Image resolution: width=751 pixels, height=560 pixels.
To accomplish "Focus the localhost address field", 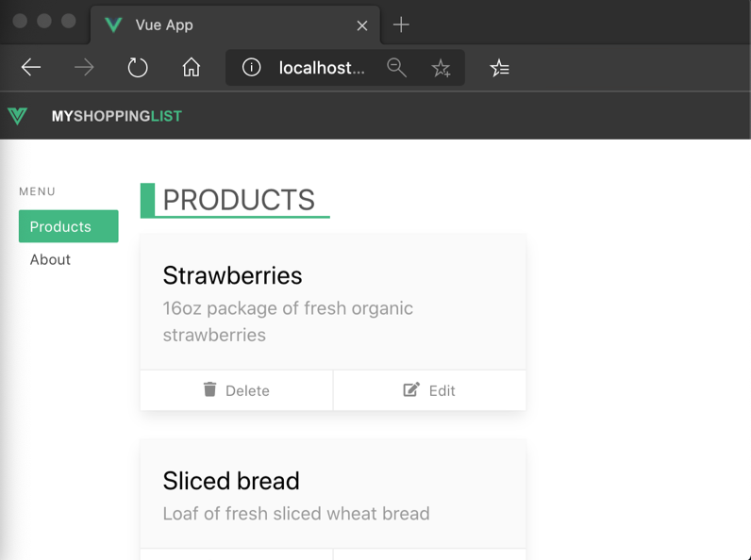I will pyautogui.click(x=321, y=68).
